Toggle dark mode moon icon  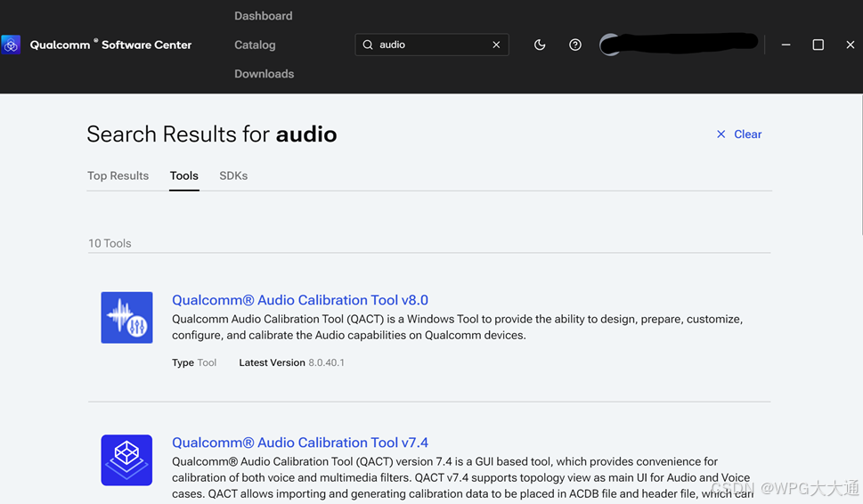(540, 45)
